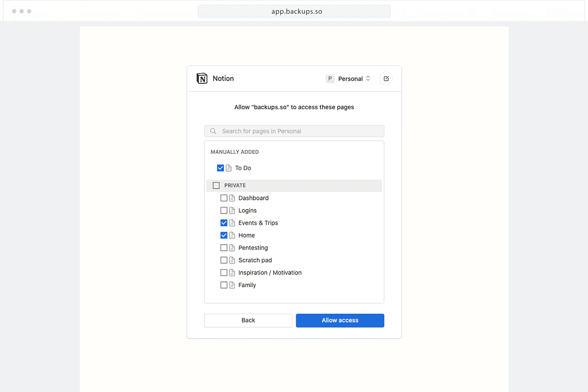Viewport: 588px width, 392px height.
Task: Check the Inspiration / Motivation checkbox
Action: click(x=224, y=272)
